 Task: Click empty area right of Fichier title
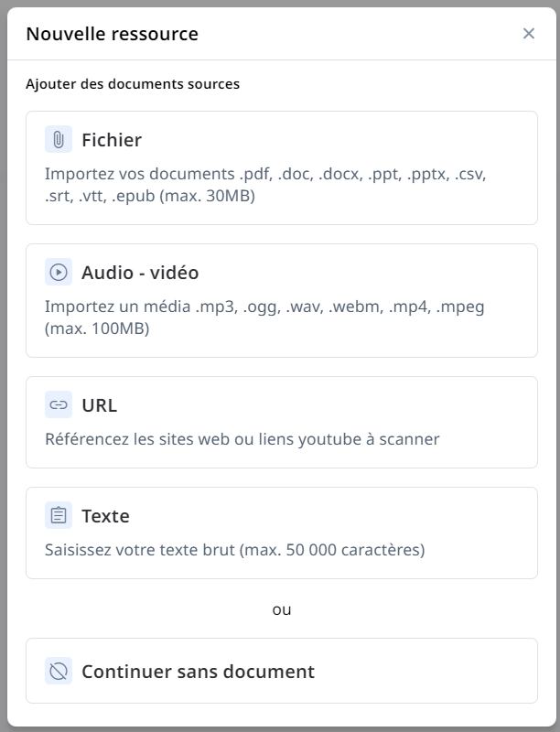coord(366,140)
